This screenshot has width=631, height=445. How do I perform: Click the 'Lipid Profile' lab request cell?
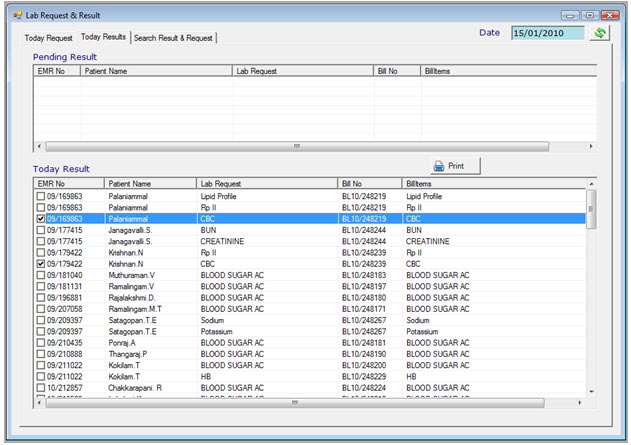click(219, 196)
